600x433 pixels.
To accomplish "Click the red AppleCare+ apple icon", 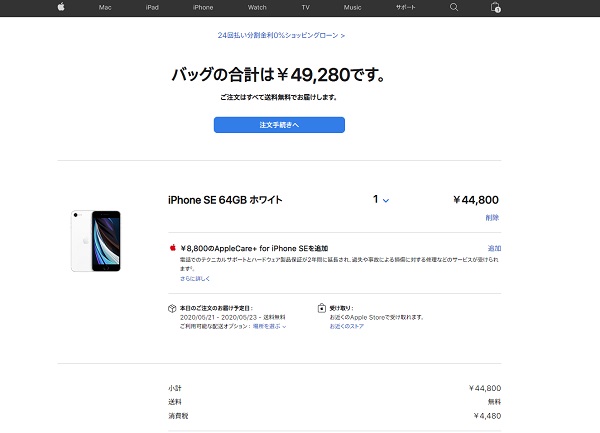I will pos(173,248).
